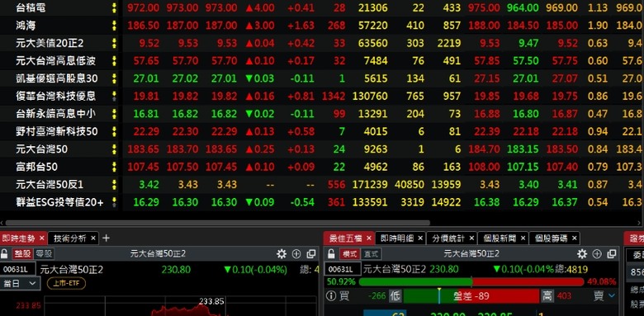Viewport: 644px width, 316px height.
Task: Click the dots icon for 群益ESG投等債20+
Action: click(114, 202)
